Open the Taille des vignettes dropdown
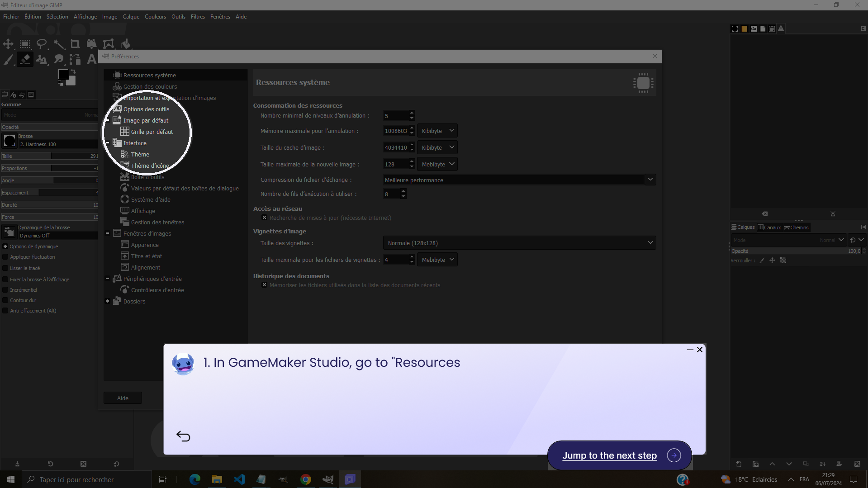 (x=519, y=243)
